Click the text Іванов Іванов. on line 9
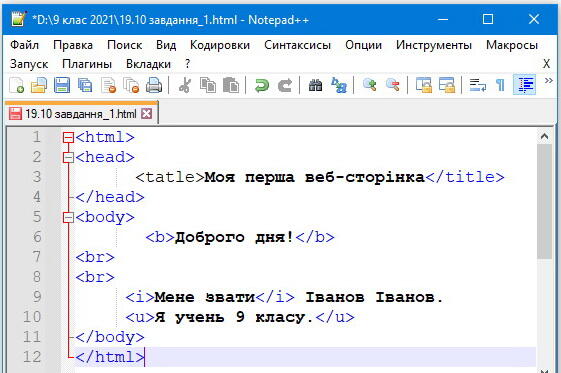The height and width of the screenshot is (373, 561). (374, 297)
